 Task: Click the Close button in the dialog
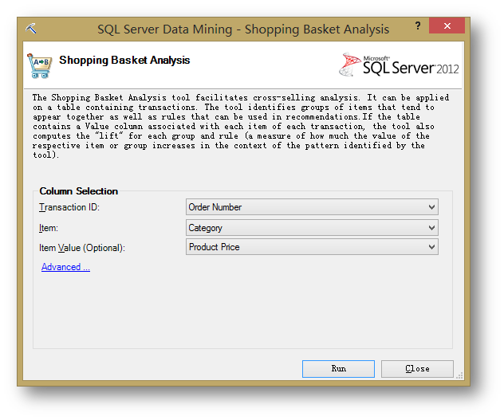coord(417,368)
